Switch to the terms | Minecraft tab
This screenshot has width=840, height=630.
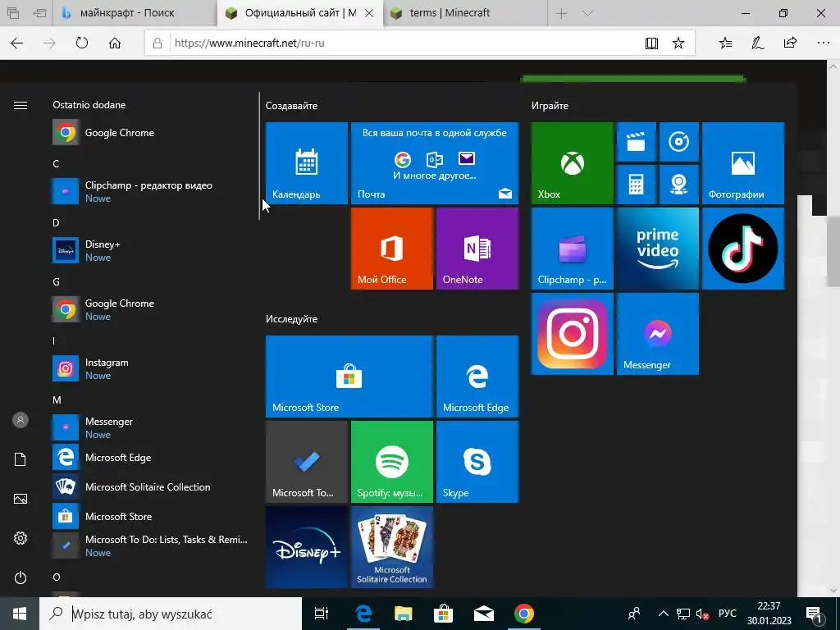tap(466, 13)
